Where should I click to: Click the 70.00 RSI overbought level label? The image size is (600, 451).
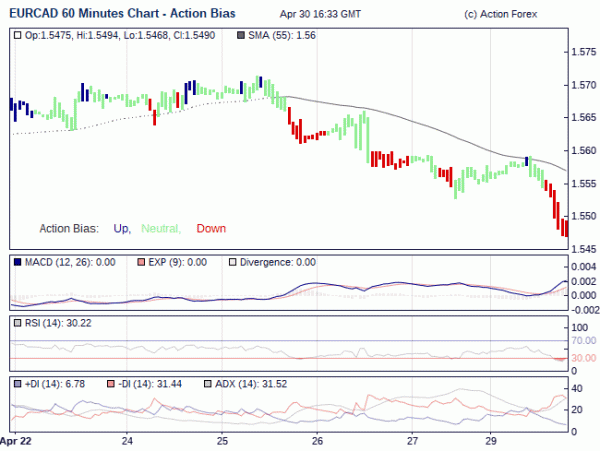point(584,340)
